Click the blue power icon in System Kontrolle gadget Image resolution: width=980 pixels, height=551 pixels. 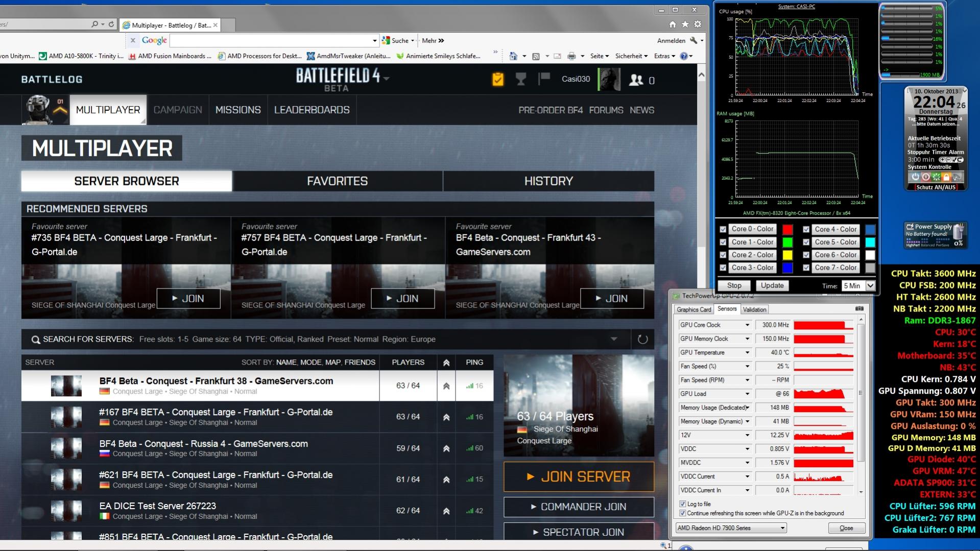(x=915, y=177)
